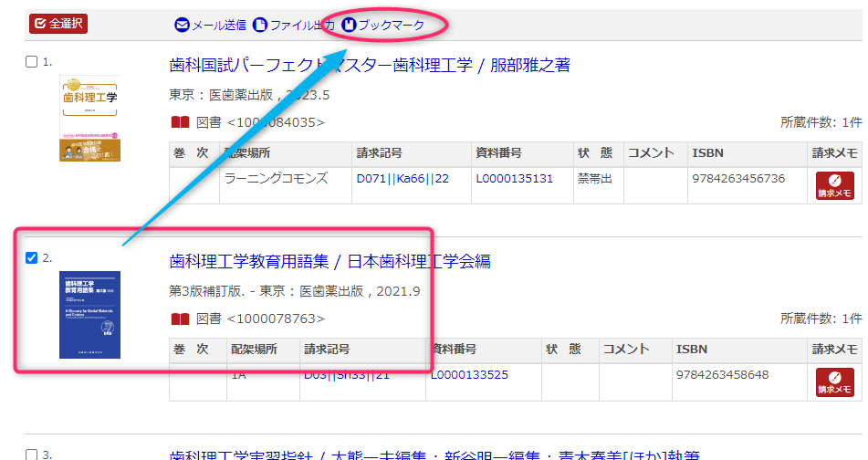Tick the checkbox for result 3
The height and width of the screenshot is (460, 868).
[x=32, y=455]
